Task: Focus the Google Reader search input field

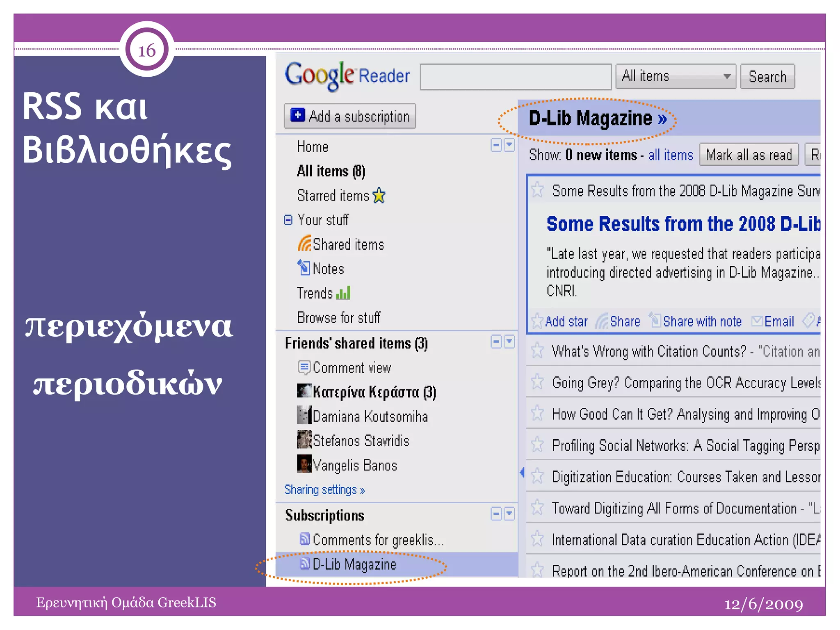Action: (x=516, y=76)
